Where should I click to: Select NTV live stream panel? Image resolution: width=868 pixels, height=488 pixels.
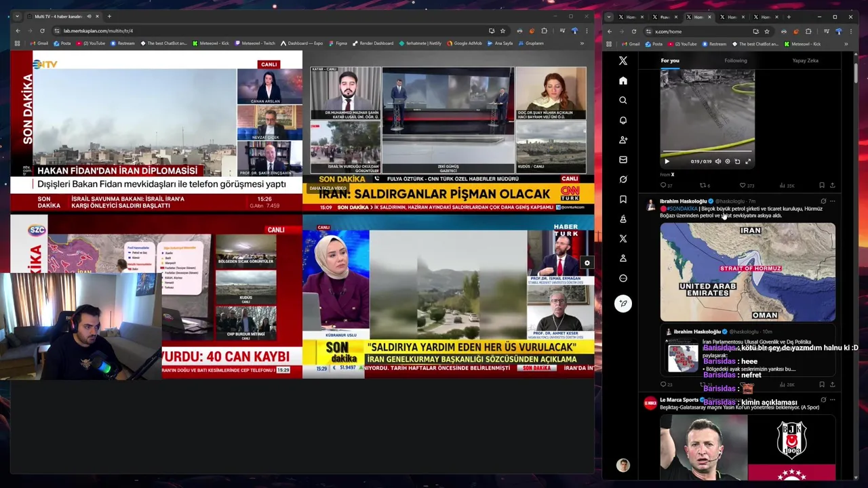pos(156,131)
